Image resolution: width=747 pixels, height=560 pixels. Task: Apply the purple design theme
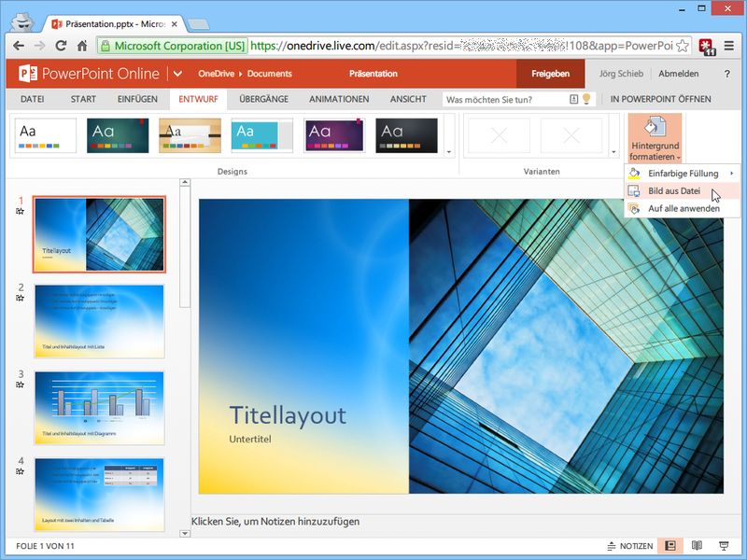(334, 135)
